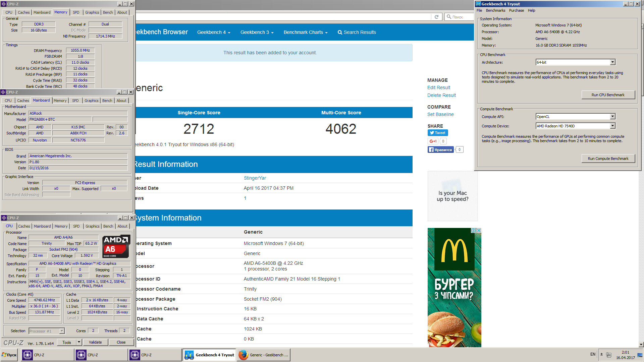The height and width of the screenshot is (362, 644).
Task: Open About tab in top CPU-Z window
Action: (x=122, y=12)
